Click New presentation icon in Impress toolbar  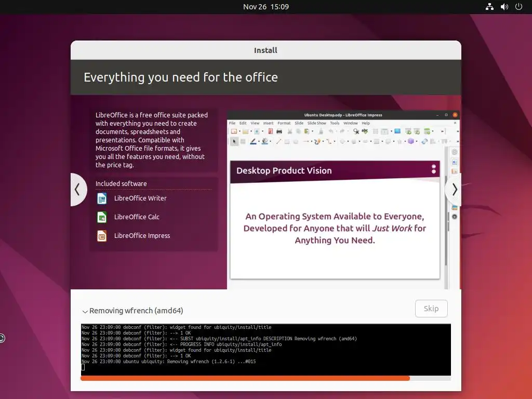(x=234, y=131)
